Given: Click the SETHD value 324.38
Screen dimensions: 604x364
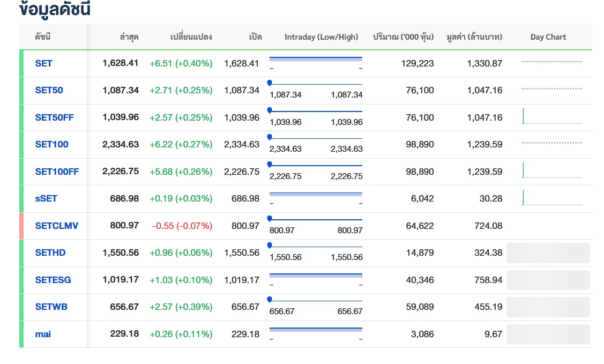Looking at the screenshot, I should [488, 253].
